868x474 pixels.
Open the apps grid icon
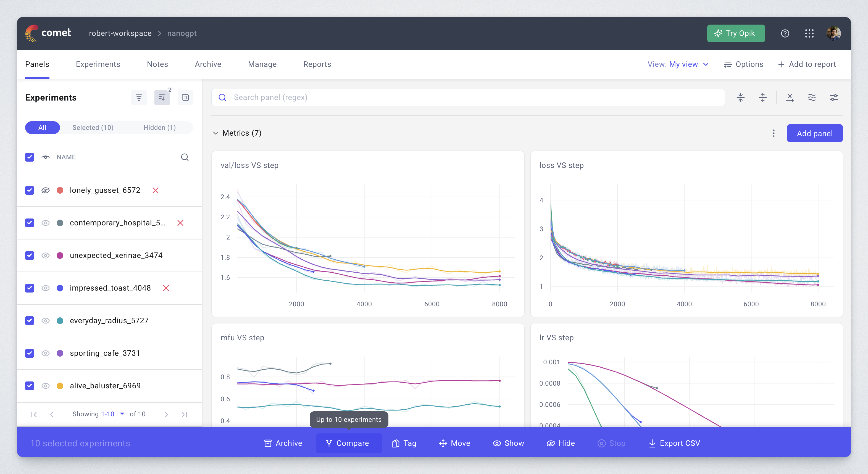[x=809, y=33]
